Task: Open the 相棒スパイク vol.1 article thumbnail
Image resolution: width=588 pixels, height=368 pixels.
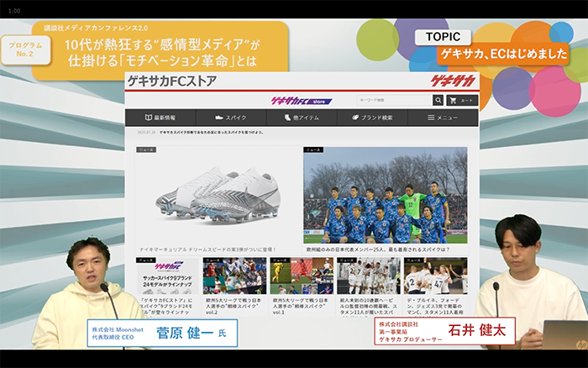Action: pyautogui.click(x=302, y=276)
